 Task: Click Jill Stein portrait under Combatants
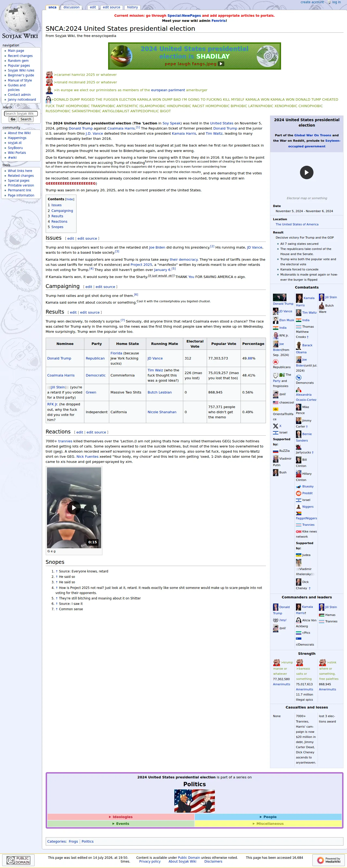click(321, 297)
